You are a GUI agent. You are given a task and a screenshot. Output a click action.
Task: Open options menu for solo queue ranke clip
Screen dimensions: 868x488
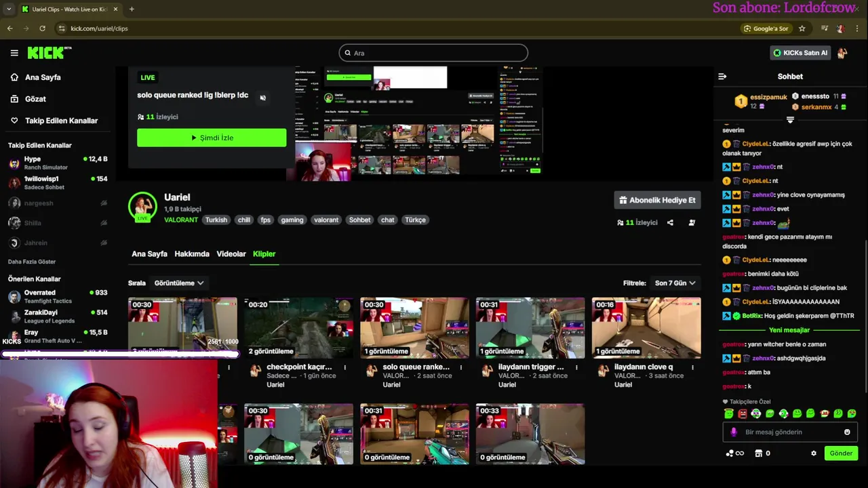pyautogui.click(x=460, y=367)
